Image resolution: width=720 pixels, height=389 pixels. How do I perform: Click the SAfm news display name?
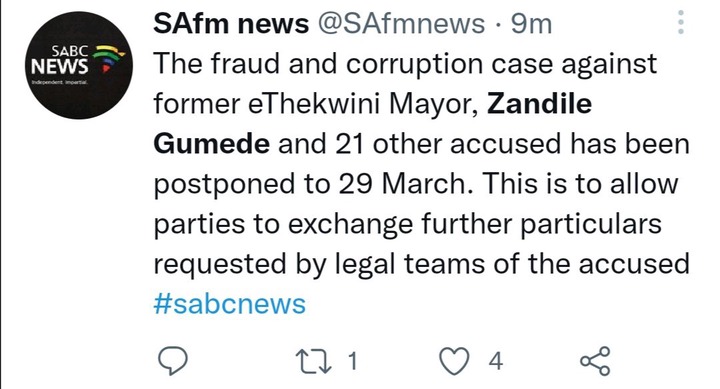click(x=231, y=23)
